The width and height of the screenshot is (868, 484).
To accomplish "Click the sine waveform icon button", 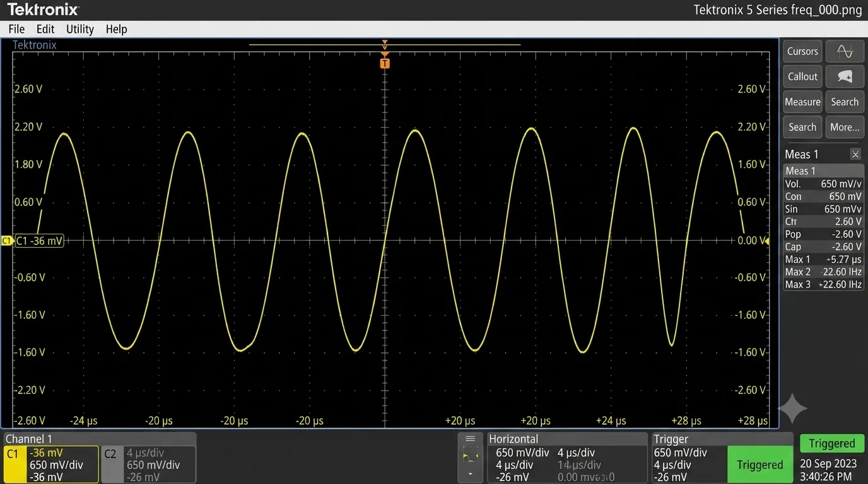I will 845,51.
